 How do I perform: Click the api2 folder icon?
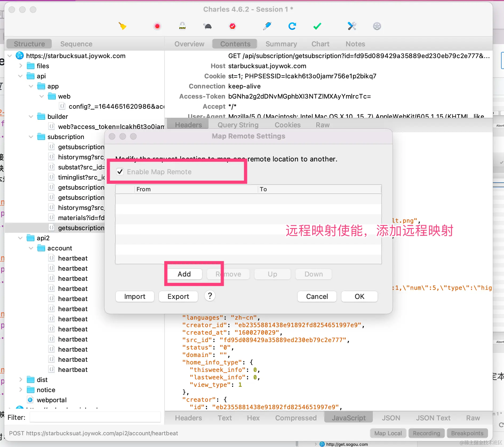(31, 238)
